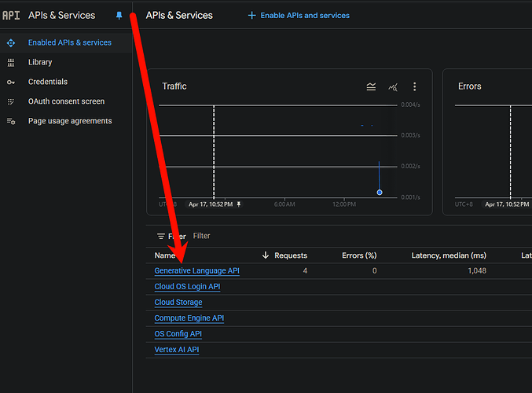Open metrics explorer from the Traffic chart
This screenshot has height=393, width=532.
(393, 87)
